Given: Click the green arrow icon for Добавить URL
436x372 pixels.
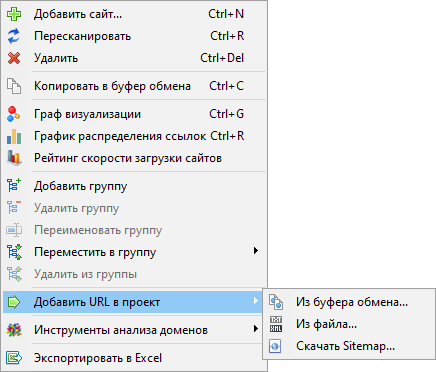Looking at the screenshot, I should click(x=14, y=302).
